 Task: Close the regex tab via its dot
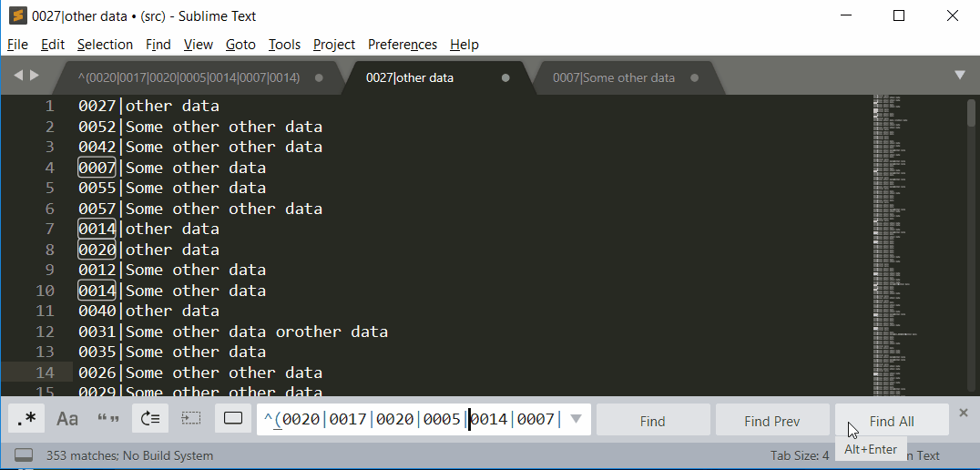[319, 78]
